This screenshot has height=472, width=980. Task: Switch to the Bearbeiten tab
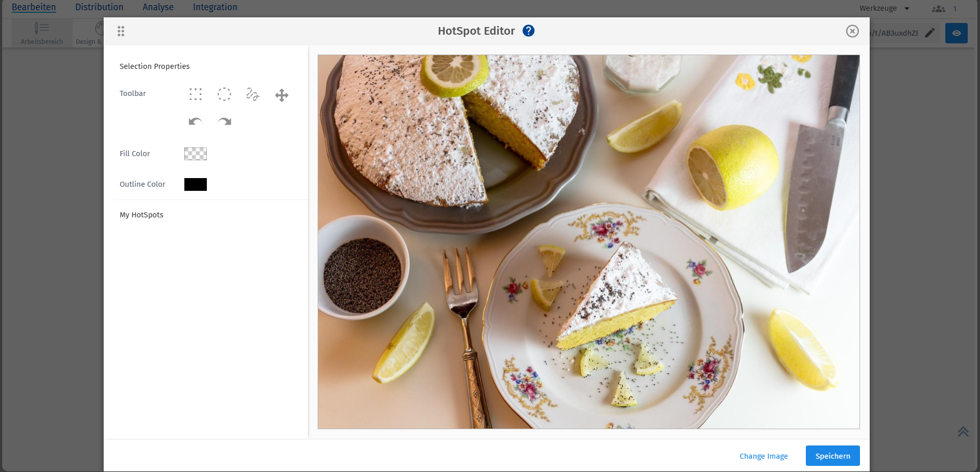pyautogui.click(x=34, y=7)
